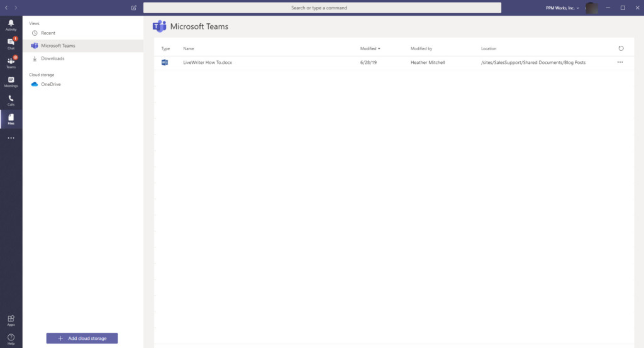Open Chat in the left rail
The height and width of the screenshot is (348, 644).
[11, 43]
